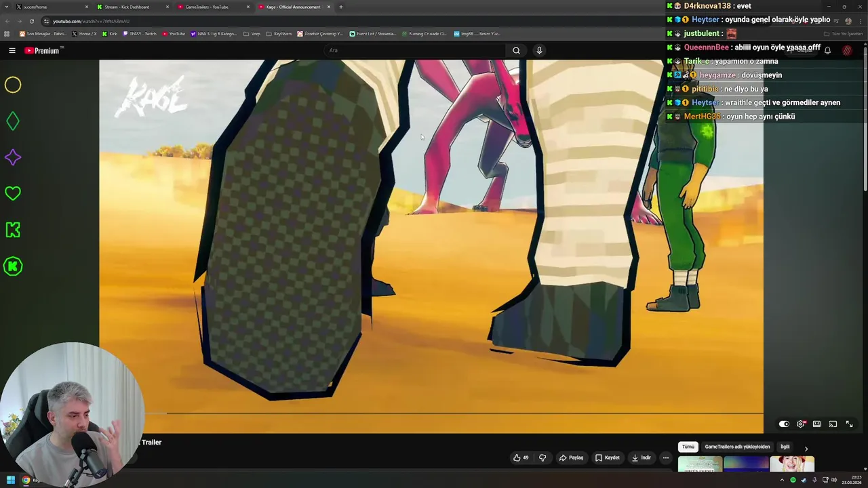Viewport: 868px width, 488px height.
Task: Click the round green Kick badge icon
Action: 13,266
